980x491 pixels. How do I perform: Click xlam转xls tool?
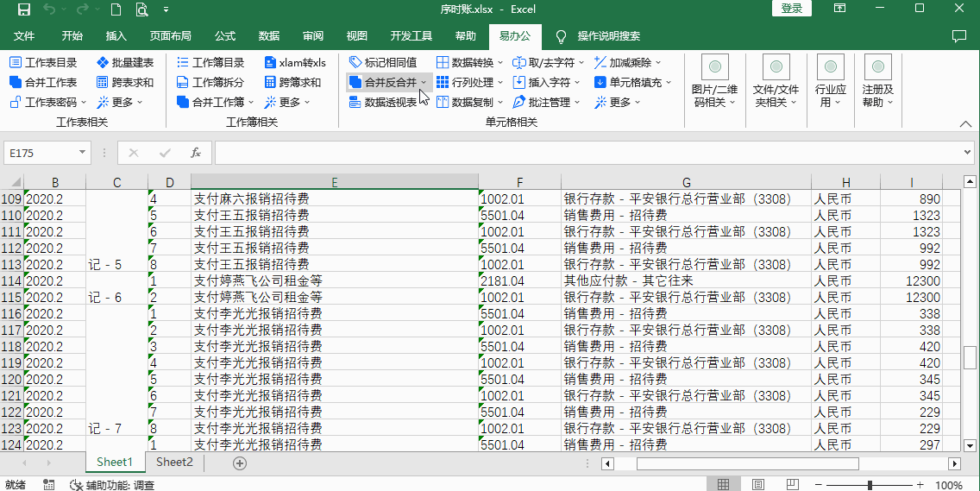point(295,62)
